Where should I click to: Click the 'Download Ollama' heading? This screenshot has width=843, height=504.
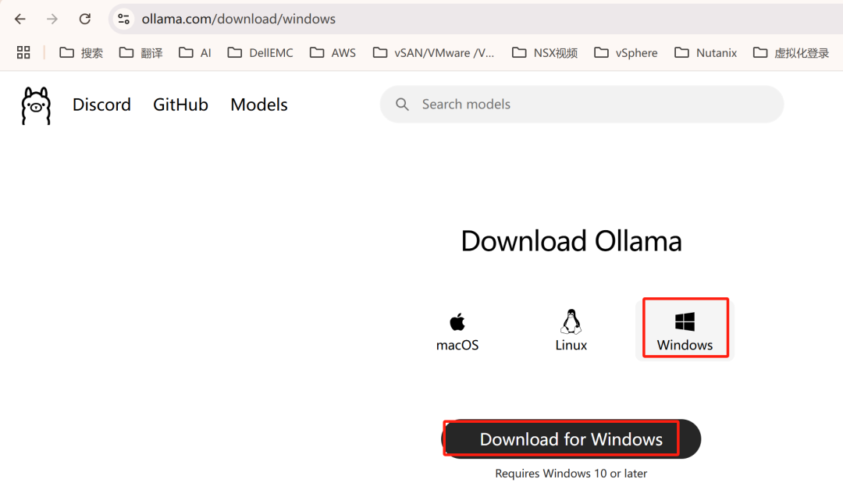[571, 241]
